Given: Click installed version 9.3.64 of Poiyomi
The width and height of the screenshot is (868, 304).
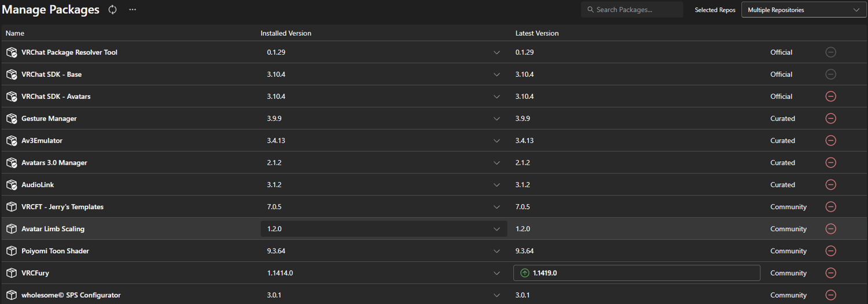Looking at the screenshot, I should click(276, 251).
